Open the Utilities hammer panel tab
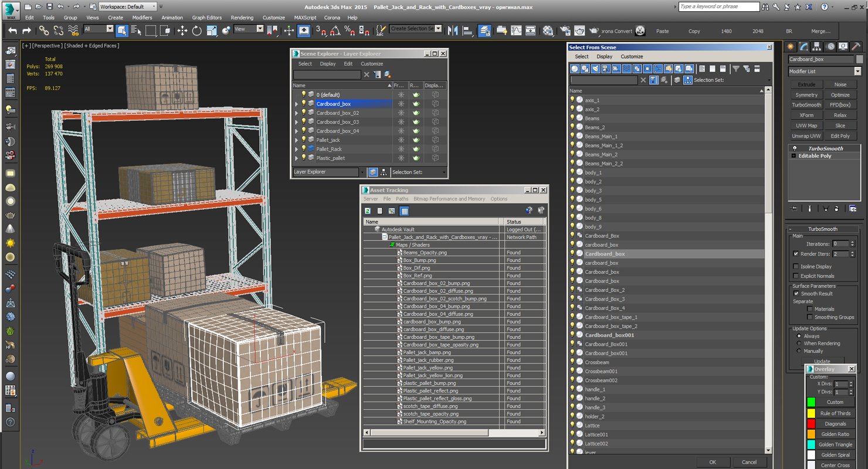868x469 pixels. click(856, 46)
